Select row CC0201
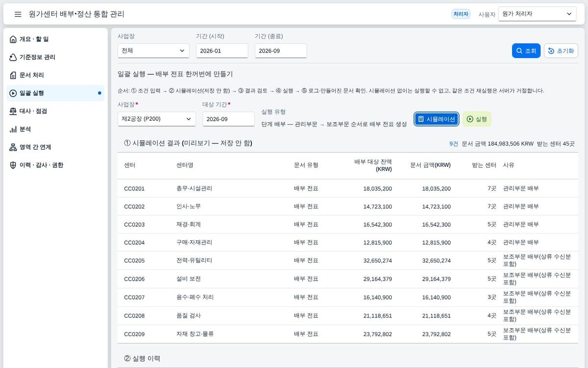The width and height of the screenshot is (588, 368). (348, 188)
